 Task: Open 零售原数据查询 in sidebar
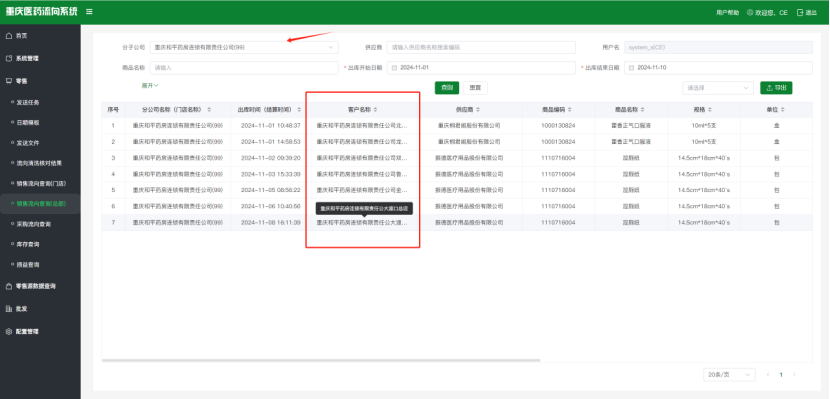click(31, 286)
